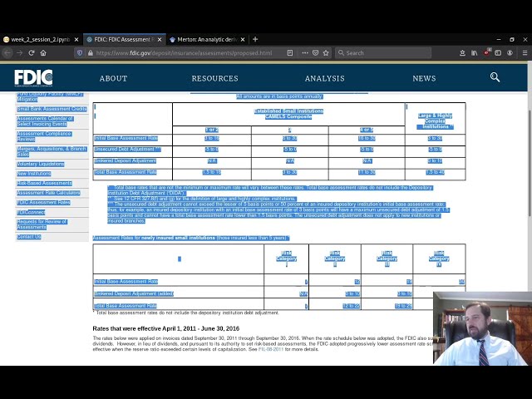Click the FDIC site search magnifier
The image size is (532, 399).
tap(495, 77)
